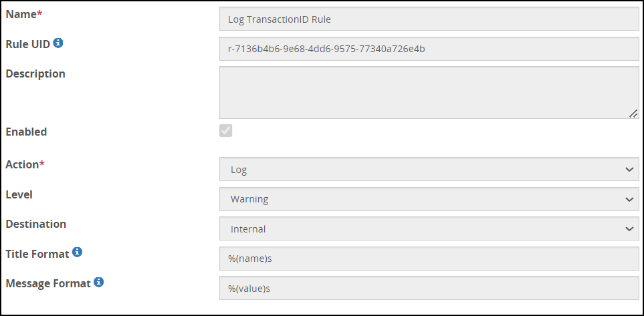Click the Name field with Log TransactionID Rule
The image size is (644, 316).
coord(429,19)
